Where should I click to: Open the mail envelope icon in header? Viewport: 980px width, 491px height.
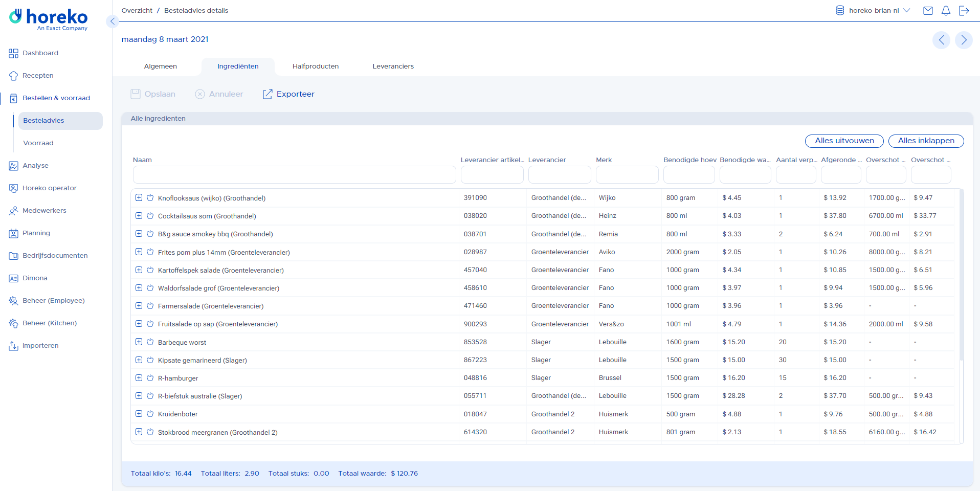[928, 11]
